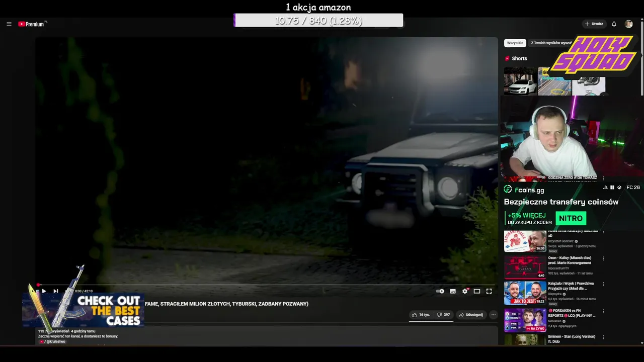Open options menu for Książulo i Wojek video
The height and width of the screenshot is (362, 644).
(603, 284)
